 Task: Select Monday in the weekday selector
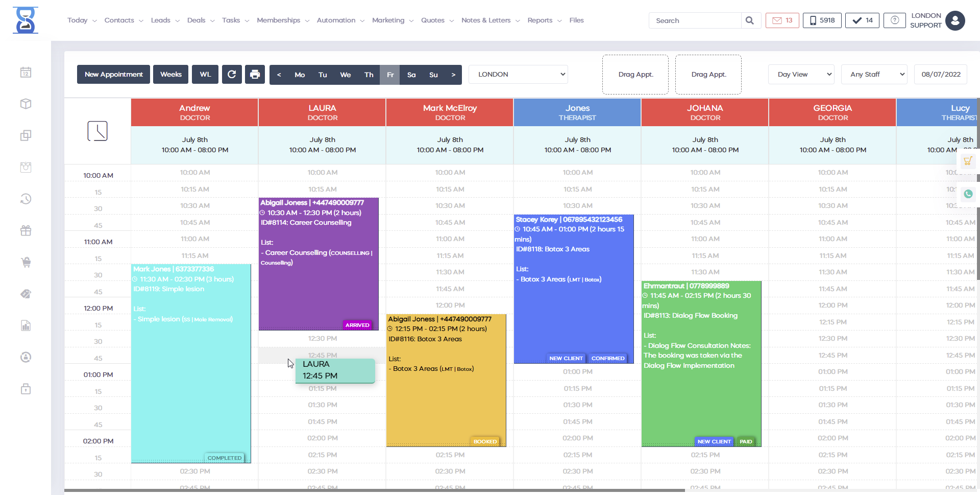pyautogui.click(x=300, y=75)
